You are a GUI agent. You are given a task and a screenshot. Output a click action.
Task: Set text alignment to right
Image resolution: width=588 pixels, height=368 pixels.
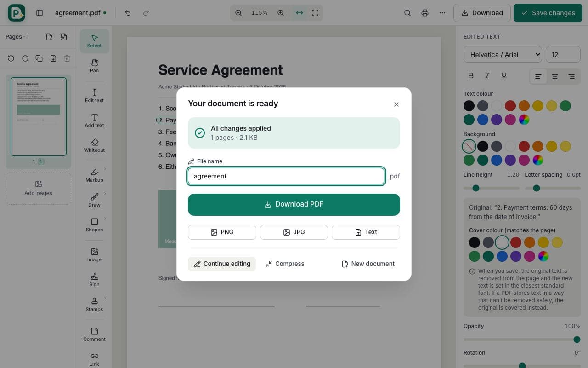click(x=571, y=76)
